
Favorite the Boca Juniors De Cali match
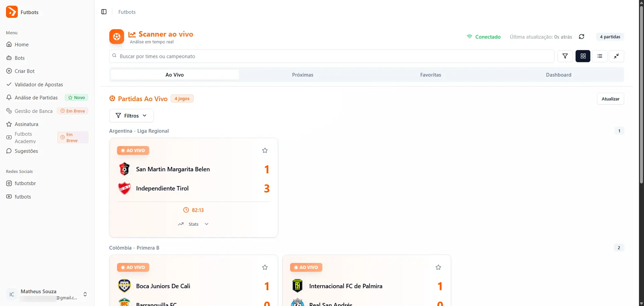(x=265, y=267)
